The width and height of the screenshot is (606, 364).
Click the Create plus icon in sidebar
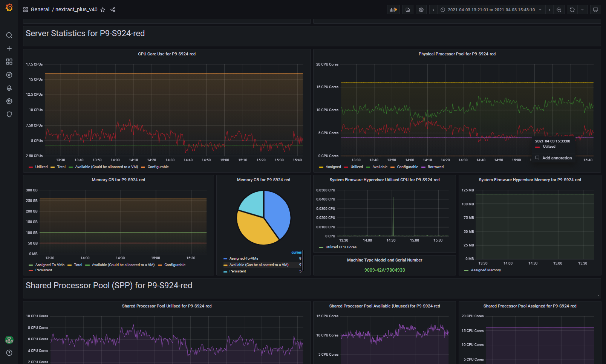coord(9,49)
